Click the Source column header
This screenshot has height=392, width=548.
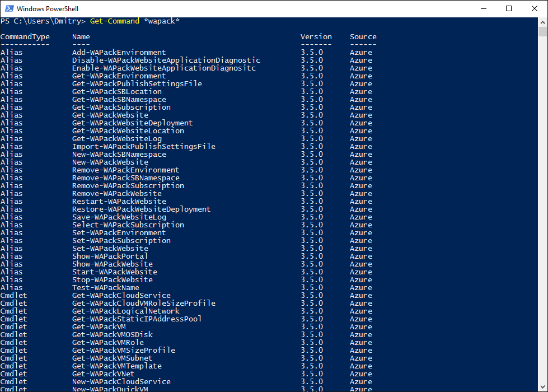pos(363,37)
